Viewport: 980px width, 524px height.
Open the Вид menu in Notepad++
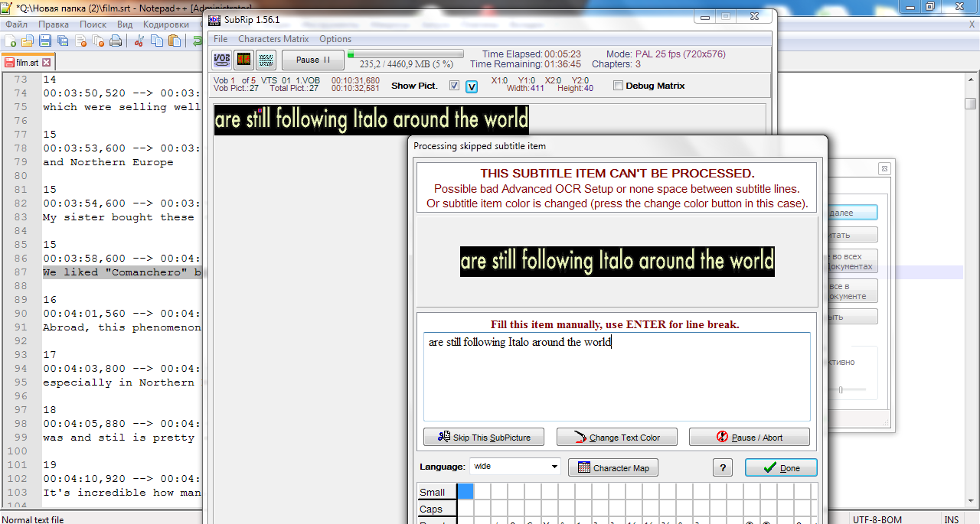(125, 24)
